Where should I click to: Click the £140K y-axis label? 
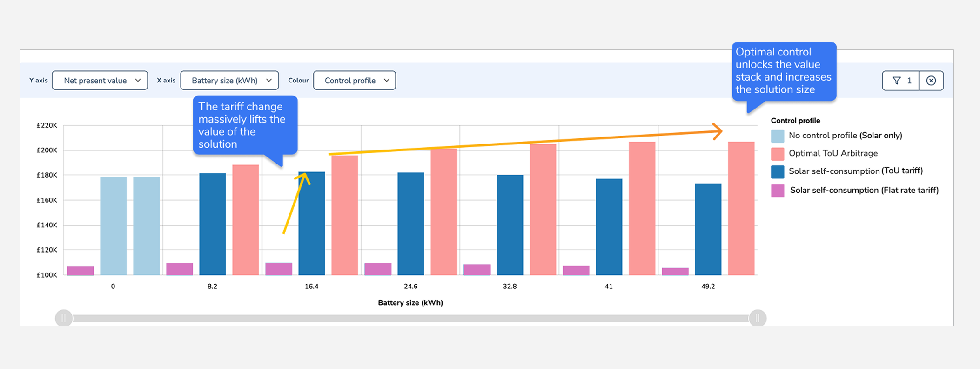[47, 225]
